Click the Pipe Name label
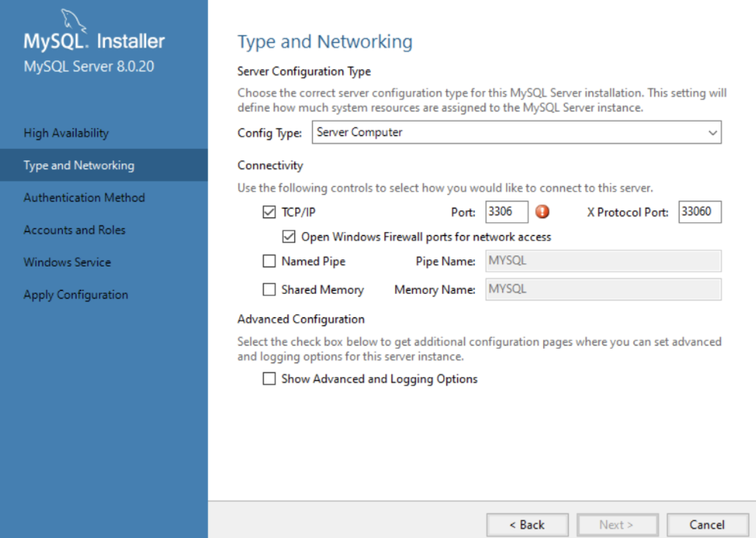Screen dimensions: 756x538 point(446,262)
